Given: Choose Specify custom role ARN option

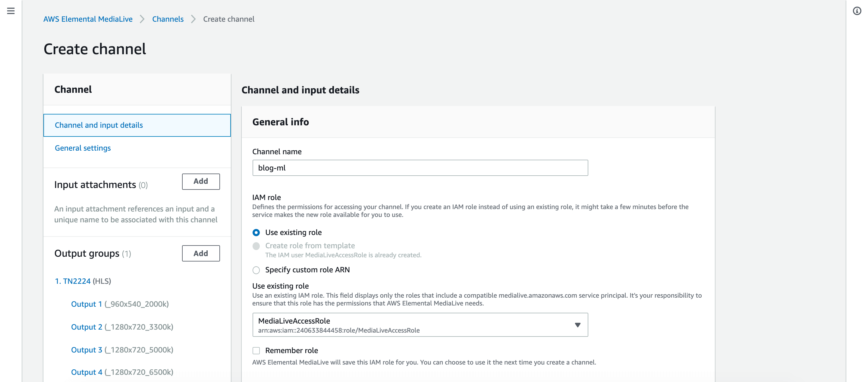Looking at the screenshot, I should (256, 270).
